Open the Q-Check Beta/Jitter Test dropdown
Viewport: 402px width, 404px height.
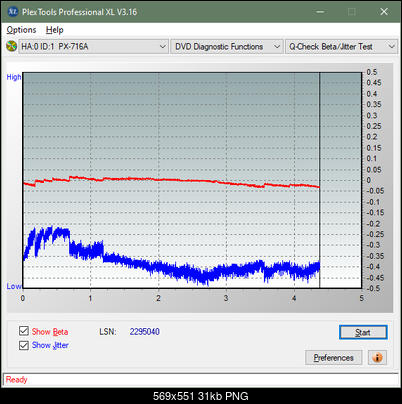(342, 47)
